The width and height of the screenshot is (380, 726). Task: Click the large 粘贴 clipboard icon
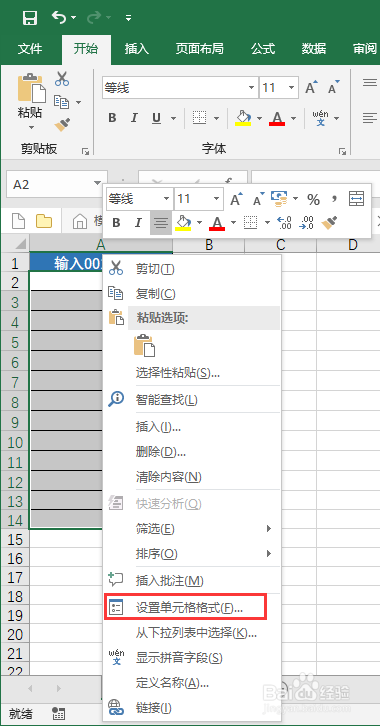(x=31, y=88)
